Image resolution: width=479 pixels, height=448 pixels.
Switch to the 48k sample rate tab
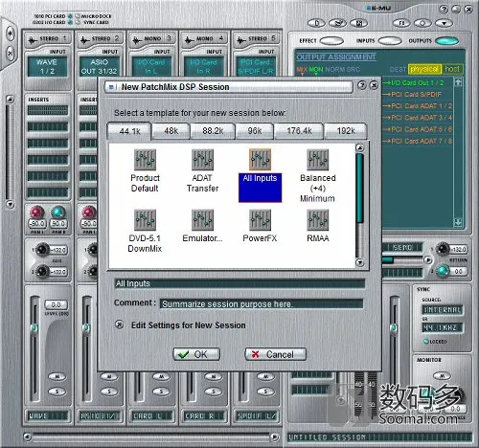[x=171, y=131]
